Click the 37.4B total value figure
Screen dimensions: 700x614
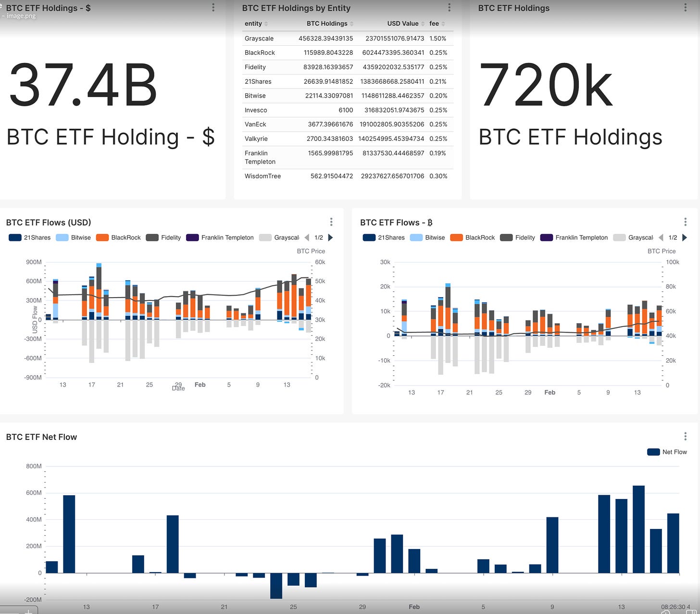[83, 86]
